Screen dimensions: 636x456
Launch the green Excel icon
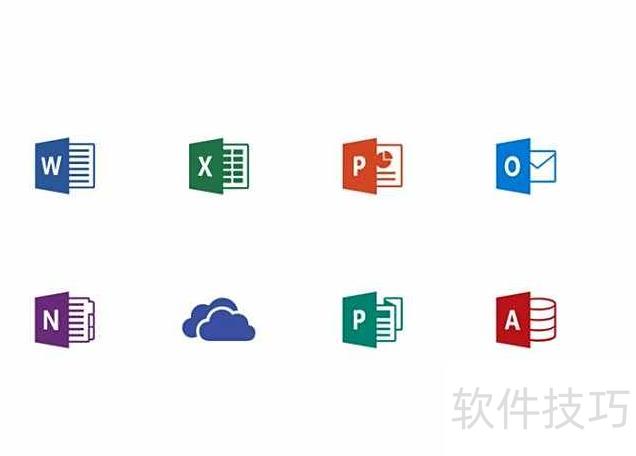coord(219,166)
